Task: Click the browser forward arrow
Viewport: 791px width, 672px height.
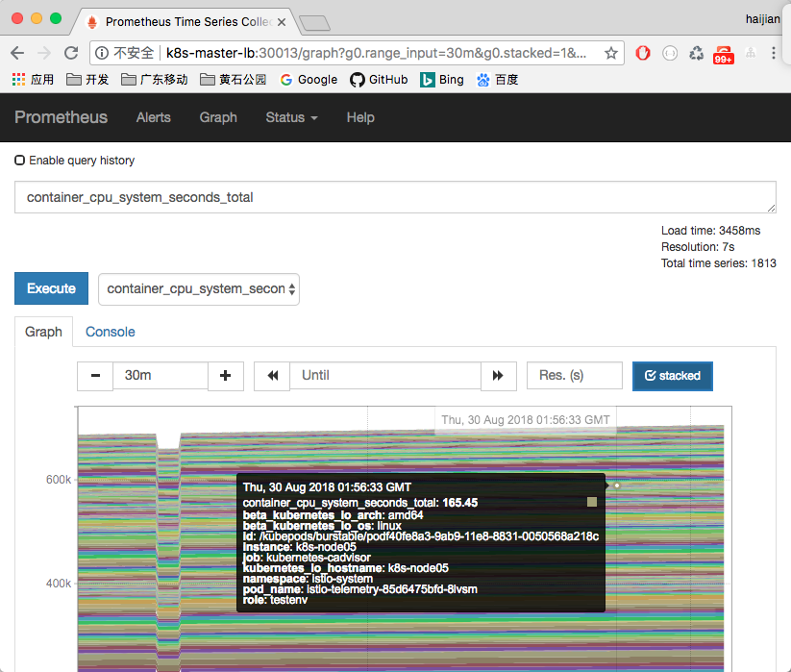Action: tap(44, 53)
